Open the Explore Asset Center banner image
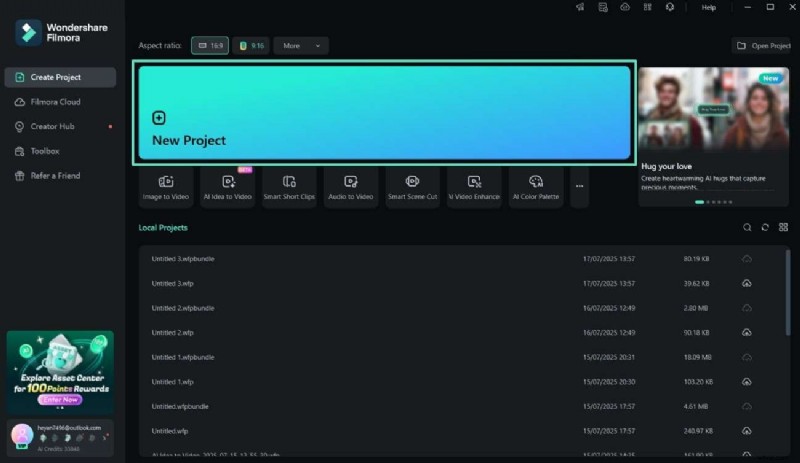This screenshot has width=800, height=463. (60, 373)
